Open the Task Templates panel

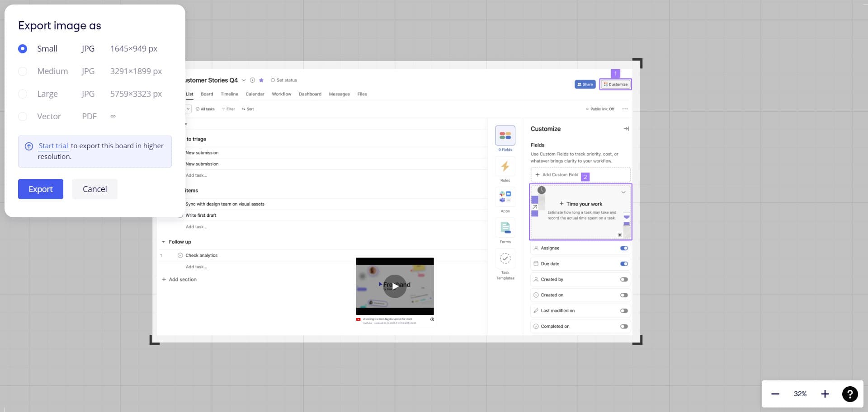point(505,258)
